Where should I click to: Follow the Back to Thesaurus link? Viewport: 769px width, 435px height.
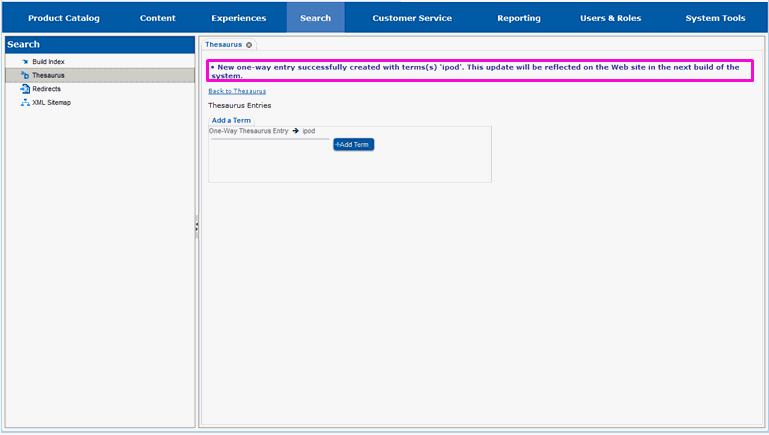point(237,91)
